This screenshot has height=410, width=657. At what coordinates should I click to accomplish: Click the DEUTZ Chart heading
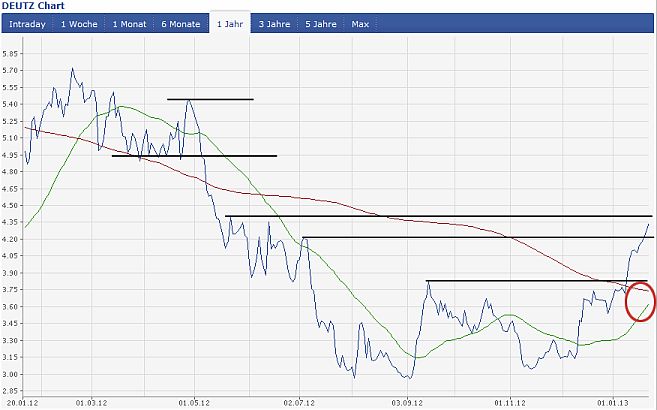[x=33, y=6]
